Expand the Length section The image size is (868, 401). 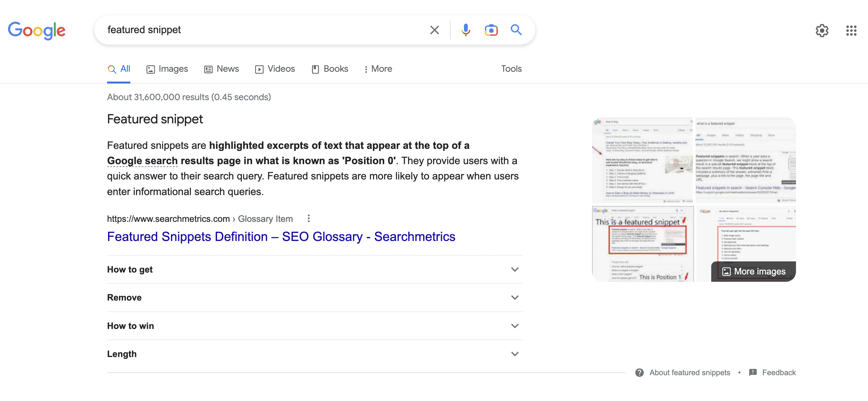315,354
